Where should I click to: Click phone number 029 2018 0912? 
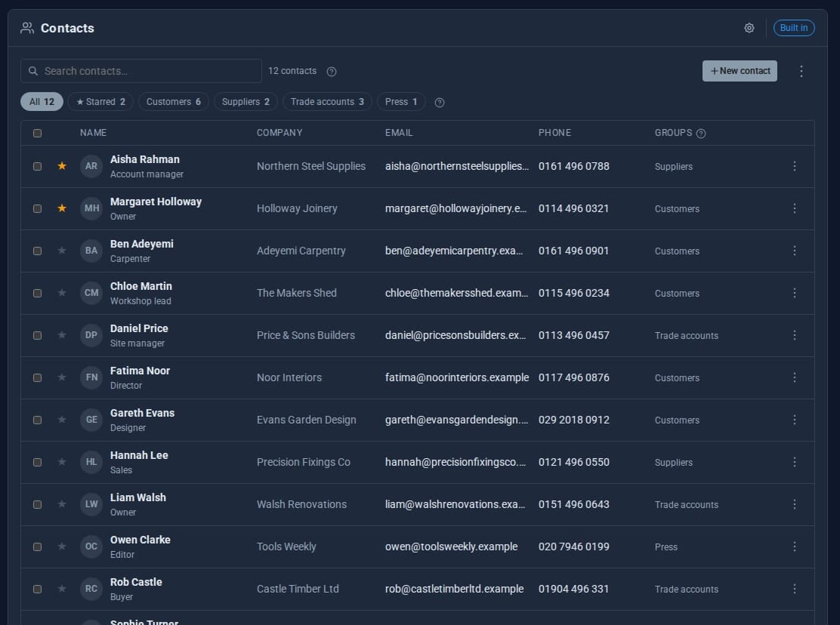(574, 420)
